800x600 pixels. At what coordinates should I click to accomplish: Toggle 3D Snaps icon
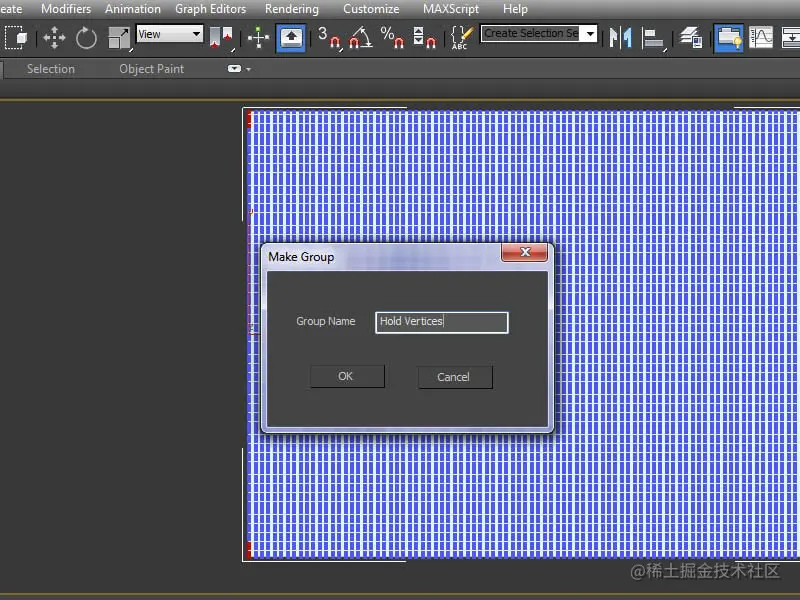[x=329, y=38]
